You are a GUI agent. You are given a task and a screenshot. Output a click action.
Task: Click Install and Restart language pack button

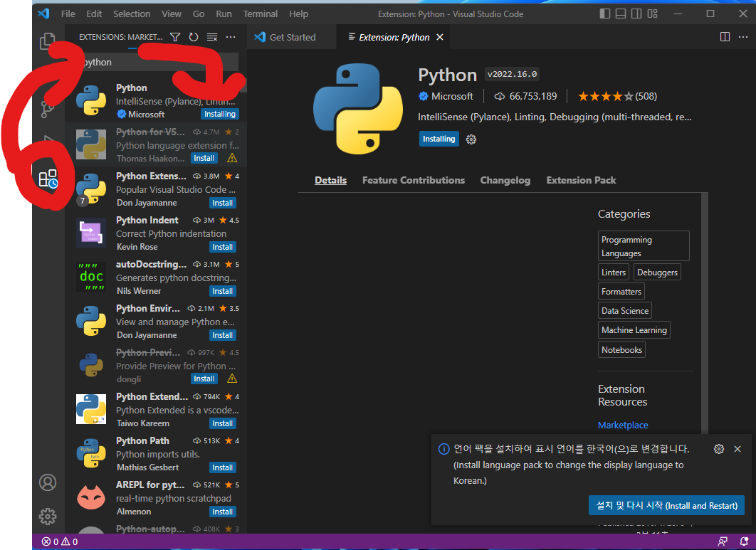click(666, 506)
